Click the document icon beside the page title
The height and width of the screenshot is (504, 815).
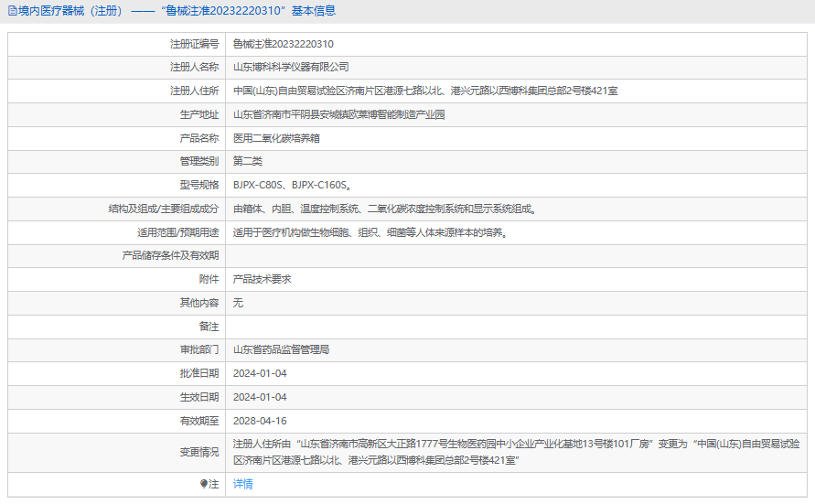(x=13, y=11)
